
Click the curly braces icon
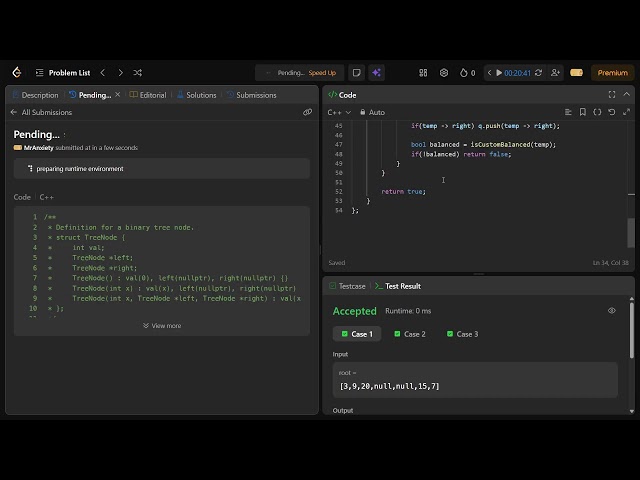click(597, 112)
